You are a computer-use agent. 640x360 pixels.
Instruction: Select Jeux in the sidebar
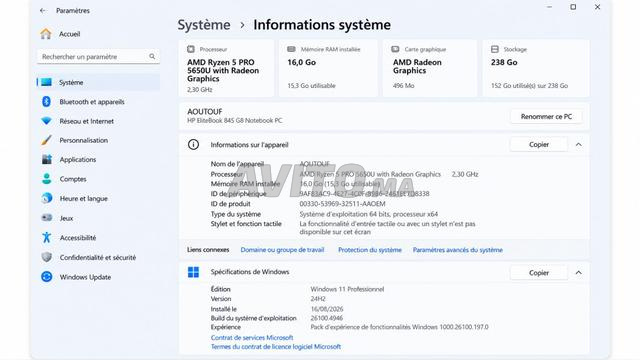(66, 218)
